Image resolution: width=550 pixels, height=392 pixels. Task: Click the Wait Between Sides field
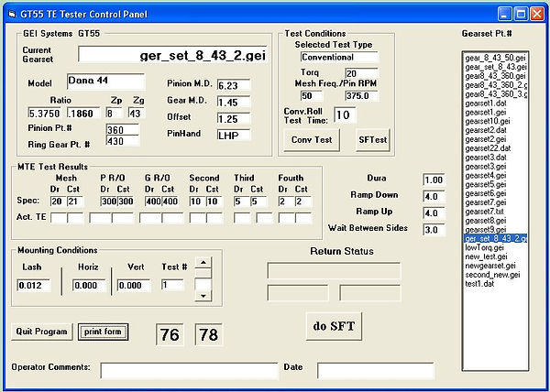pos(434,230)
